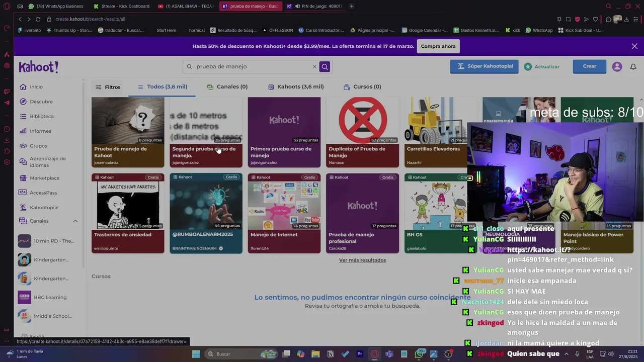Open the notifications bell
Viewport: 644px width, 362px height.
click(x=633, y=66)
